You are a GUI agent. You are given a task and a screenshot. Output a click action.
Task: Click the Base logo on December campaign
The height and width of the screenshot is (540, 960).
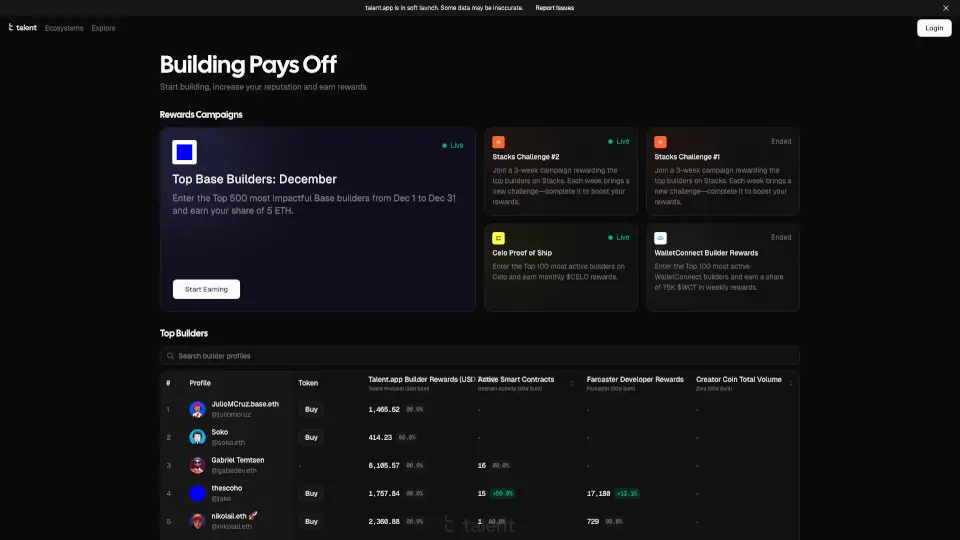tap(184, 152)
